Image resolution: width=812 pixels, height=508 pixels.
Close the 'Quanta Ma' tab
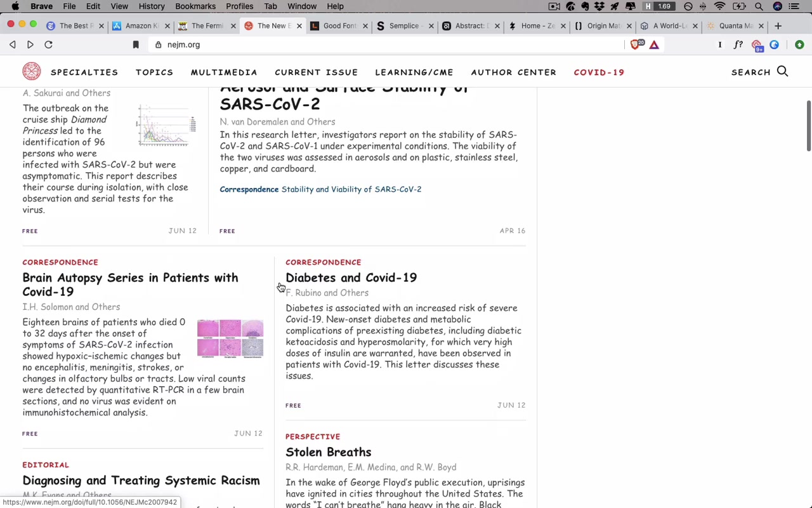[761, 26]
